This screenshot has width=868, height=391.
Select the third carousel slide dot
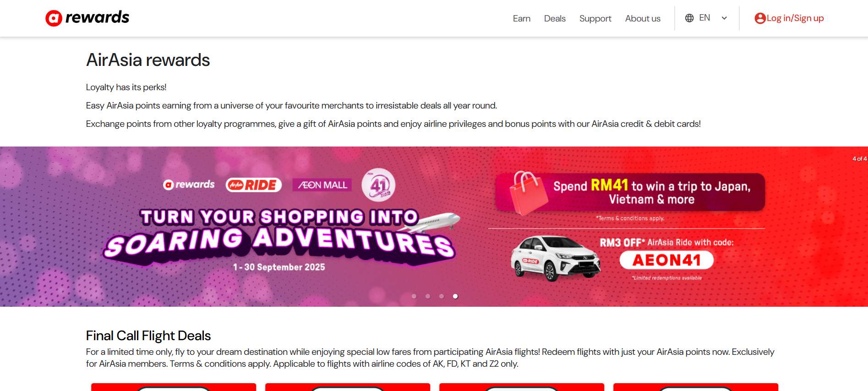[x=442, y=296]
